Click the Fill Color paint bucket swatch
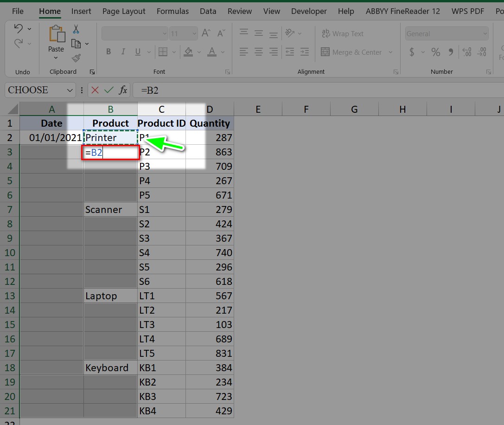Viewport: 504px width, 425px height. pos(188,52)
